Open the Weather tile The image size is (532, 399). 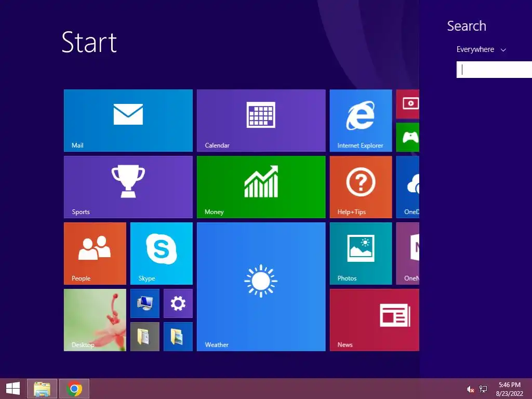click(261, 287)
